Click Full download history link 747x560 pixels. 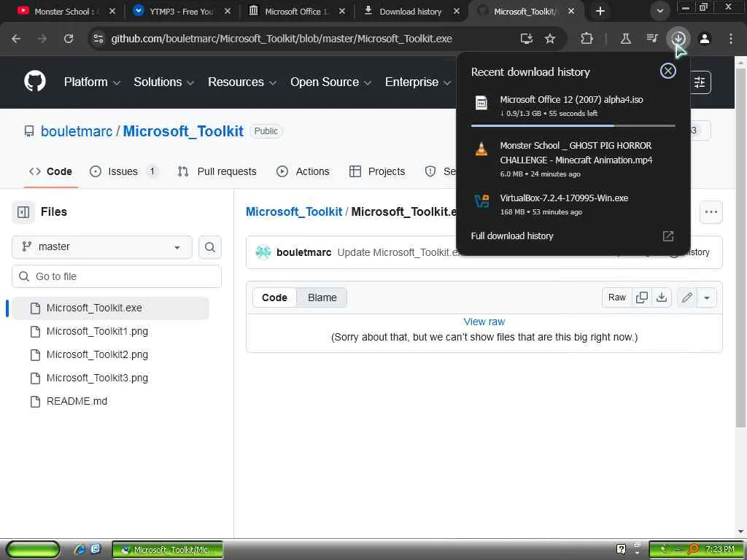coord(512,236)
